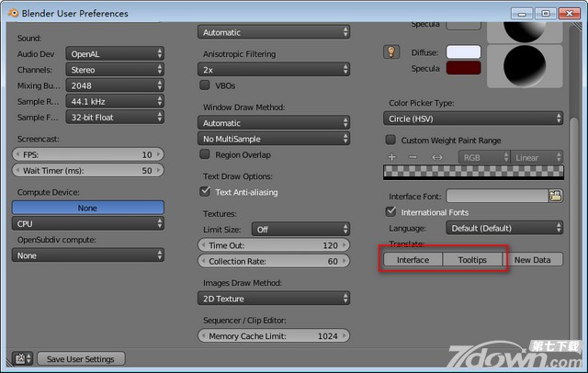Toggle Interface translation
The height and width of the screenshot is (373, 588).
pyautogui.click(x=413, y=260)
